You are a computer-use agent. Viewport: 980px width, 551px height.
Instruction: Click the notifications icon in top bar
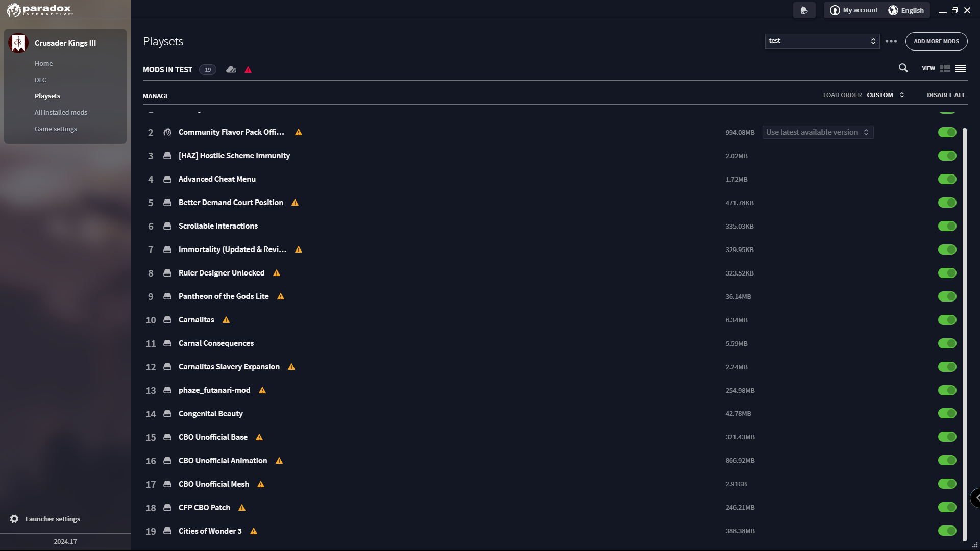click(804, 10)
